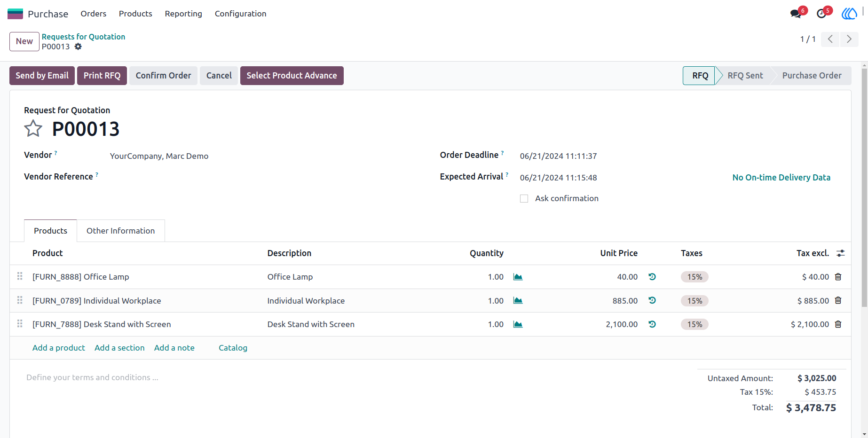The image size is (868, 438).
Task: Click the Print RFQ button
Action: click(102, 76)
